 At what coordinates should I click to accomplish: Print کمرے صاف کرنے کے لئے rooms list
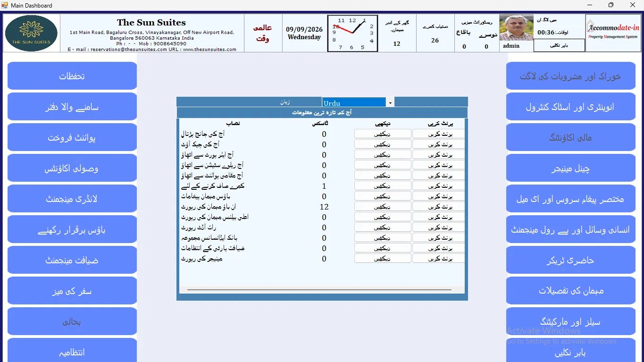pos(439,186)
